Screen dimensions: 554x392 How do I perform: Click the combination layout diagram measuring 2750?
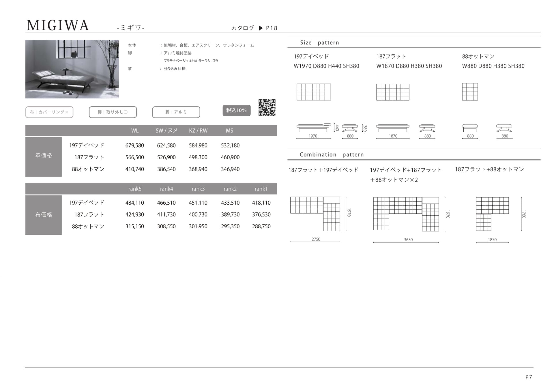(x=315, y=214)
